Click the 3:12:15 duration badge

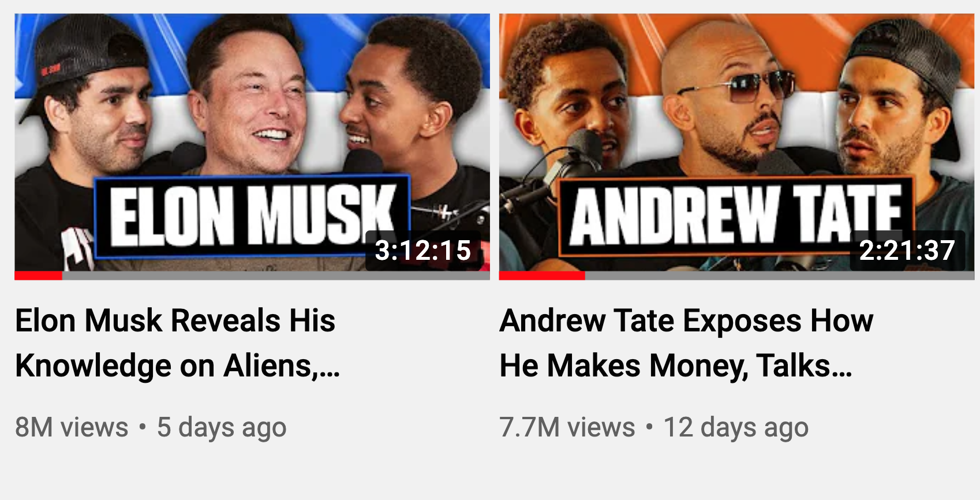point(423,250)
